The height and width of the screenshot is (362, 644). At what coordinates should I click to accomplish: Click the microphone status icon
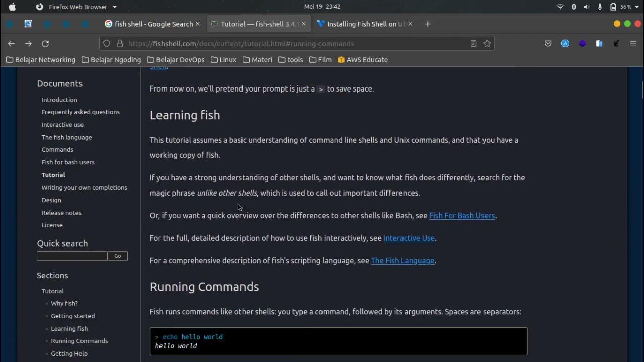click(x=600, y=7)
